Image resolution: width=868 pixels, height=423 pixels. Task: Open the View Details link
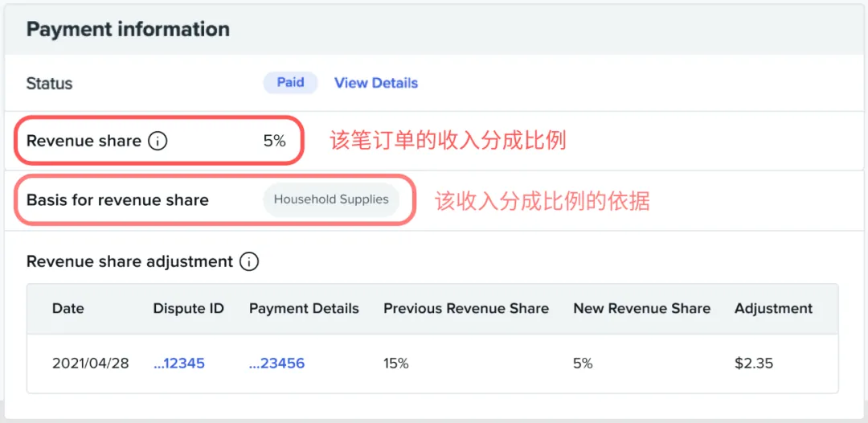click(x=376, y=83)
